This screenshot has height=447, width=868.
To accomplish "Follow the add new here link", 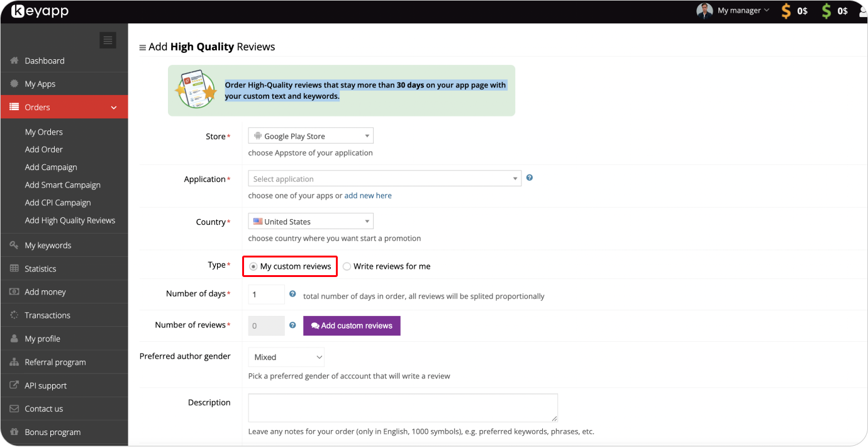I will click(368, 196).
